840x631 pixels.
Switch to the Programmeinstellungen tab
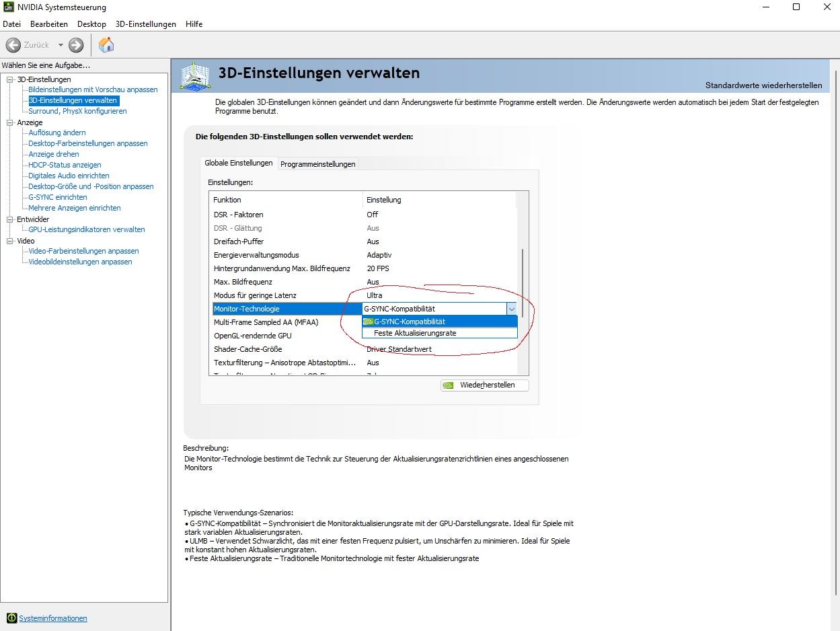point(317,164)
